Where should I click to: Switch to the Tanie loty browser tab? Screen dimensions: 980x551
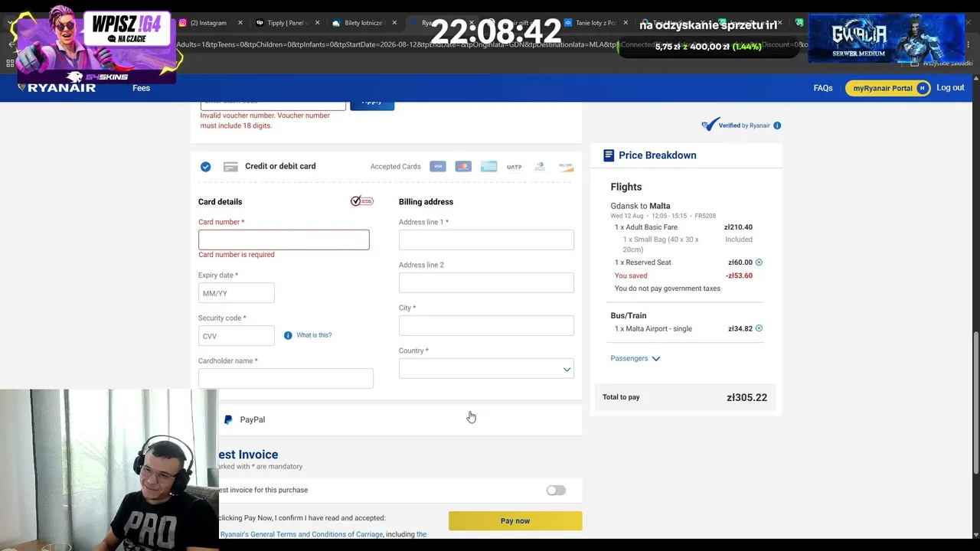tap(596, 23)
